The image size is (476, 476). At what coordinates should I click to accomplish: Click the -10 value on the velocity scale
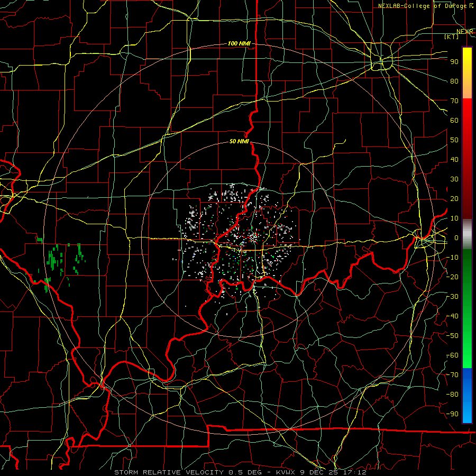tap(453, 258)
